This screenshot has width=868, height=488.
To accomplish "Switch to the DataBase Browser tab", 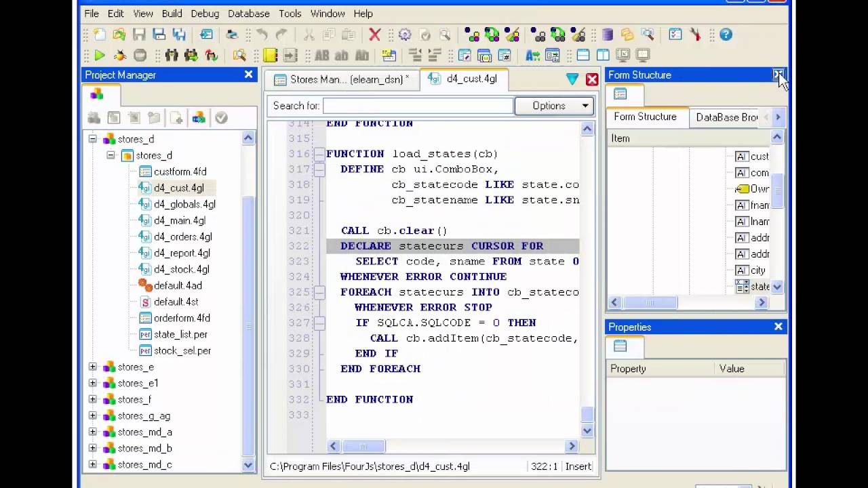I will (x=727, y=117).
